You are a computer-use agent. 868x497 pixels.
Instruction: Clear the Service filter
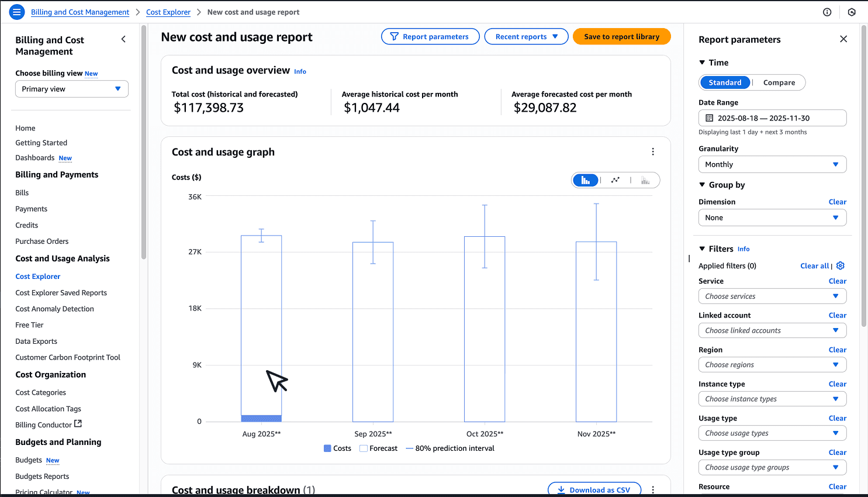(x=838, y=281)
